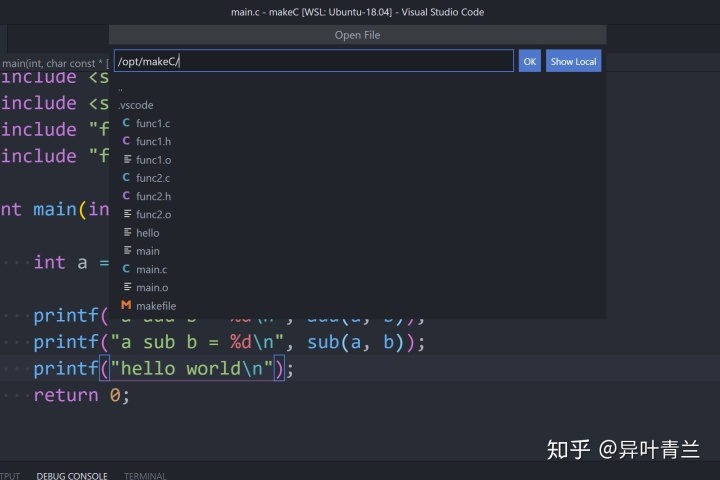720x480 pixels.
Task: Select main.o in the file list
Action: click(360, 288)
